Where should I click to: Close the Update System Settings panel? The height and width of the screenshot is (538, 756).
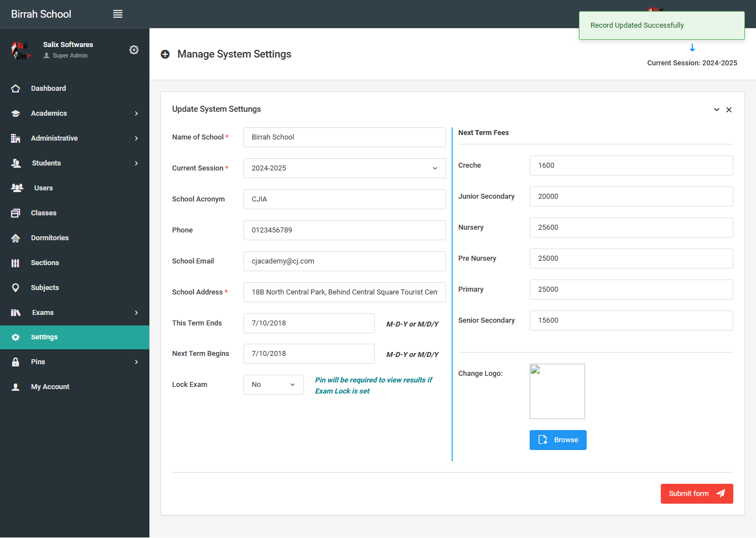coord(729,110)
